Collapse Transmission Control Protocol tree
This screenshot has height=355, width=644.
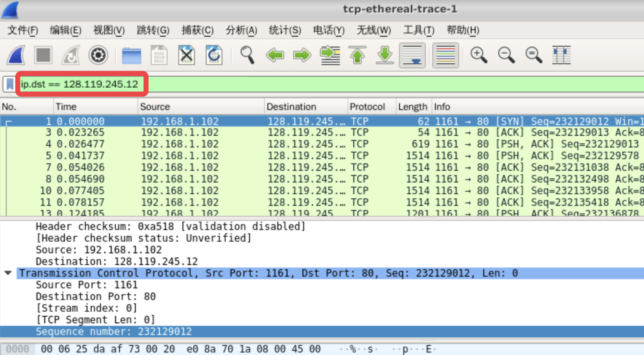point(8,273)
